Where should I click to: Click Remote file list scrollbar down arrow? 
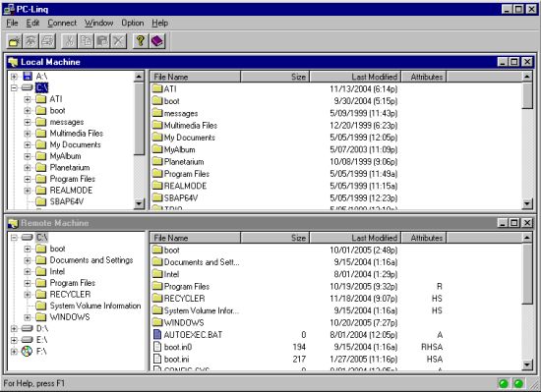point(527,364)
